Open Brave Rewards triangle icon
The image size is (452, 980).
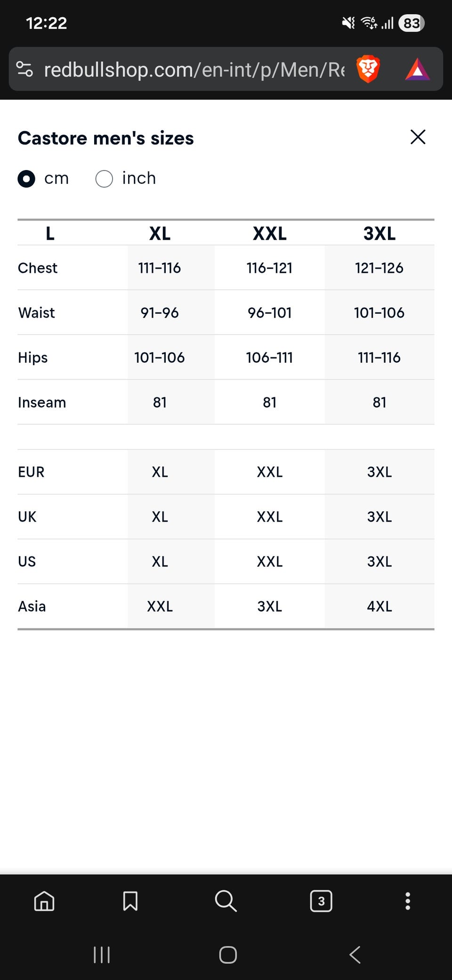(x=417, y=69)
